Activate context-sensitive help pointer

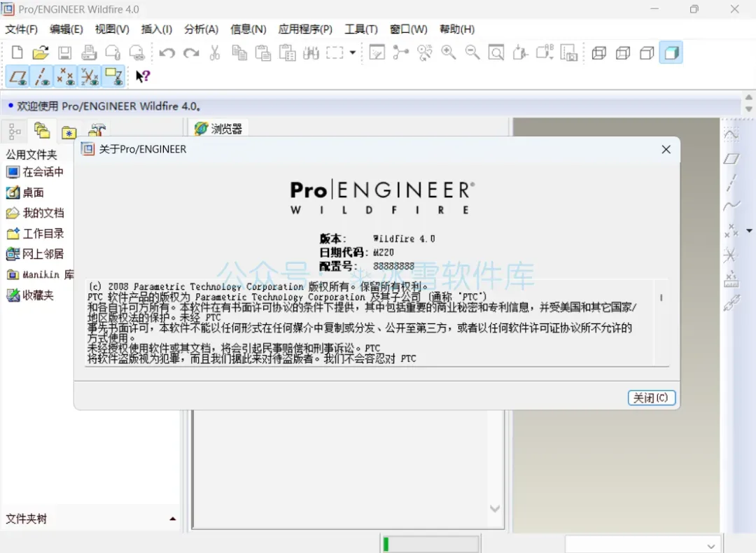143,77
